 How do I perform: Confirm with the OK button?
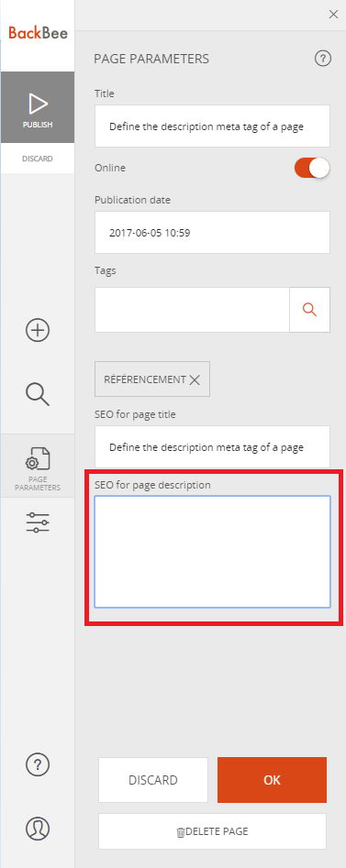(272, 780)
